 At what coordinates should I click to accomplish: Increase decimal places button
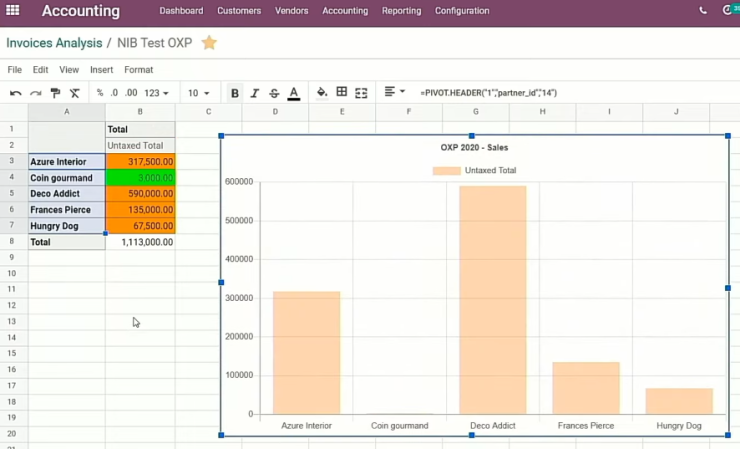pos(131,93)
